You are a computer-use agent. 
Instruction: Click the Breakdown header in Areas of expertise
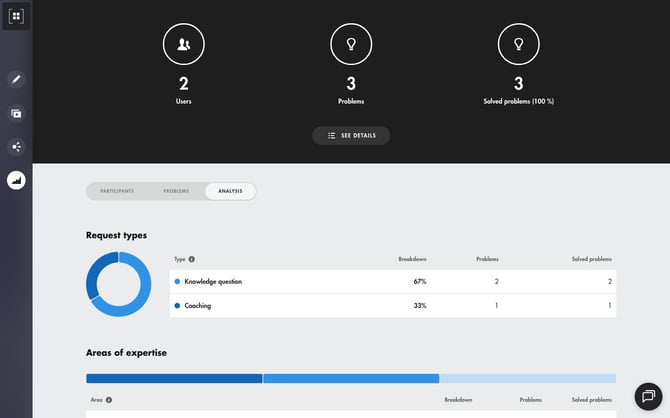click(458, 400)
